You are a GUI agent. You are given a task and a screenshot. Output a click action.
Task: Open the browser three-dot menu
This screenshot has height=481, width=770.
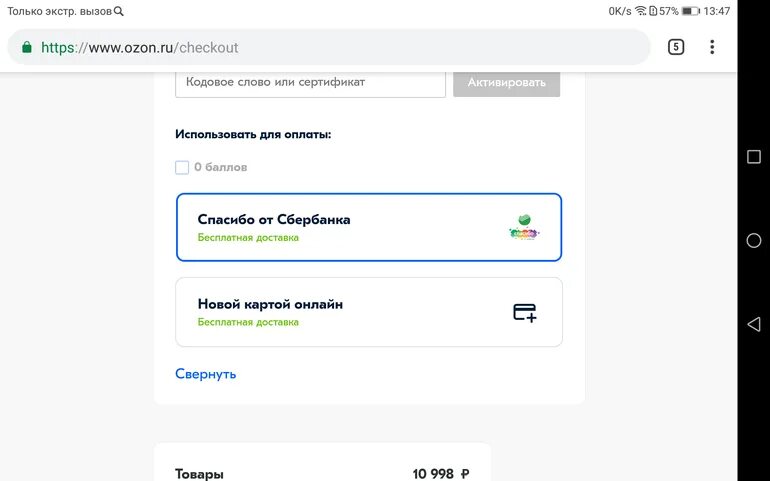(x=712, y=47)
